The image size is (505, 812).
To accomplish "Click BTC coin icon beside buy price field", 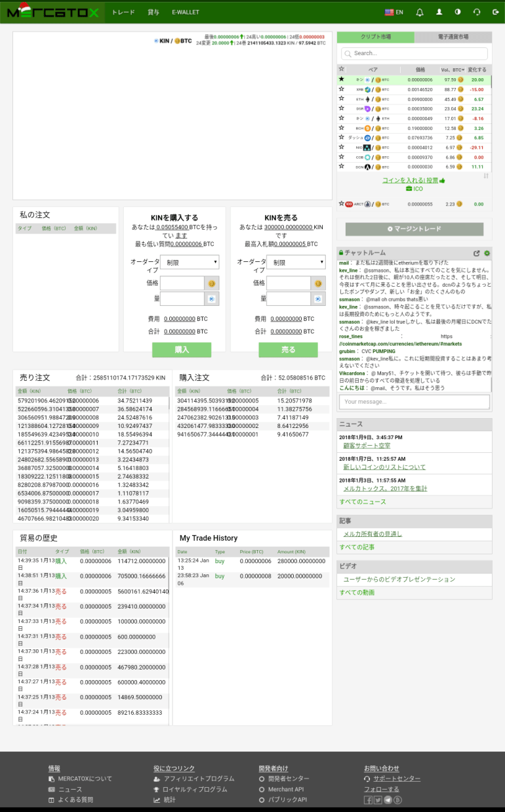I will 211,284.
